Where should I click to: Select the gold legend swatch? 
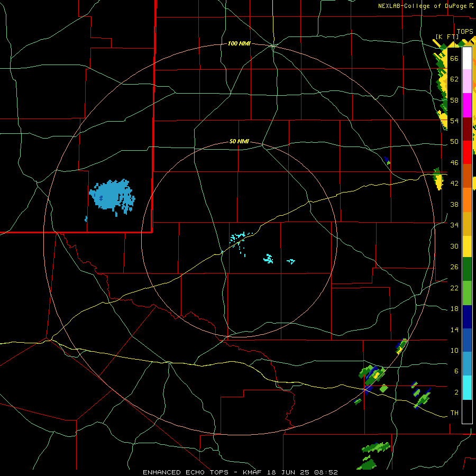coord(467,224)
